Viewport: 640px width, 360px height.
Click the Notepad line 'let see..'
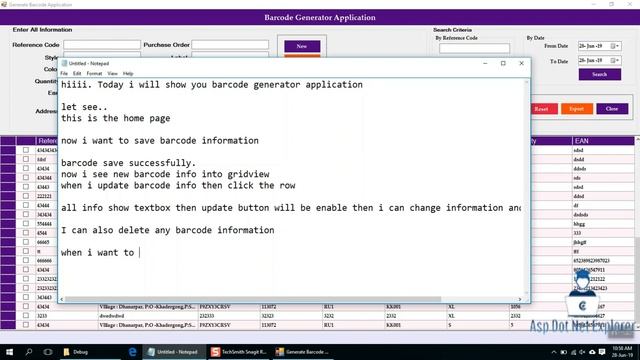84,107
